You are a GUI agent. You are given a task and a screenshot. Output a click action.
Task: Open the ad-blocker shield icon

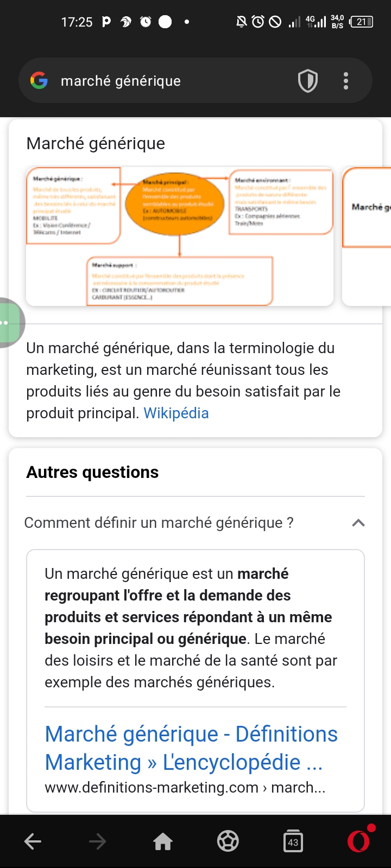tap(308, 81)
